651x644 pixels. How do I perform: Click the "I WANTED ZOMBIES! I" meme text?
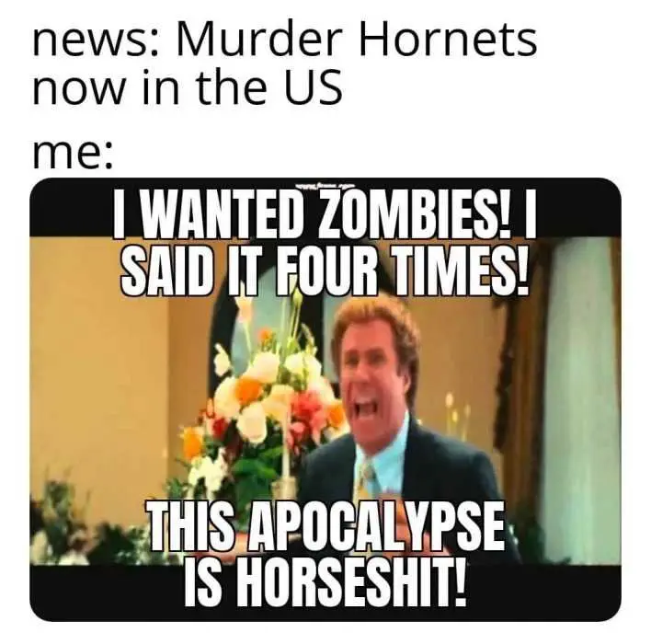(x=325, y=213)
